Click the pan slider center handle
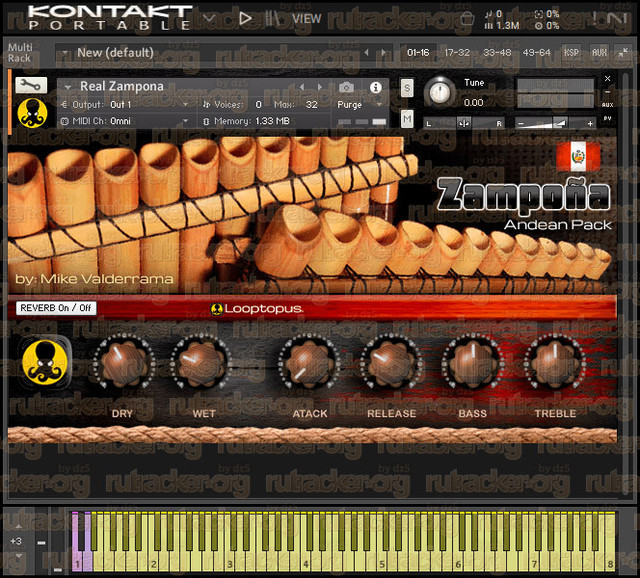Viewport: 640px width, 578px height. pos(464,123)
